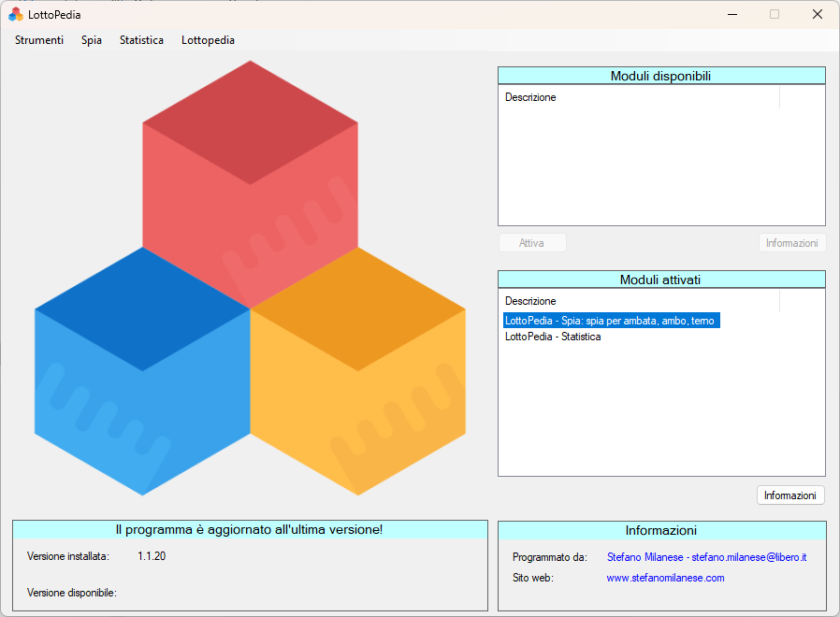Click the 'Versione disponibile:' label
The width and height of the screenshot is (840, 617).
(x=72, y=593)
